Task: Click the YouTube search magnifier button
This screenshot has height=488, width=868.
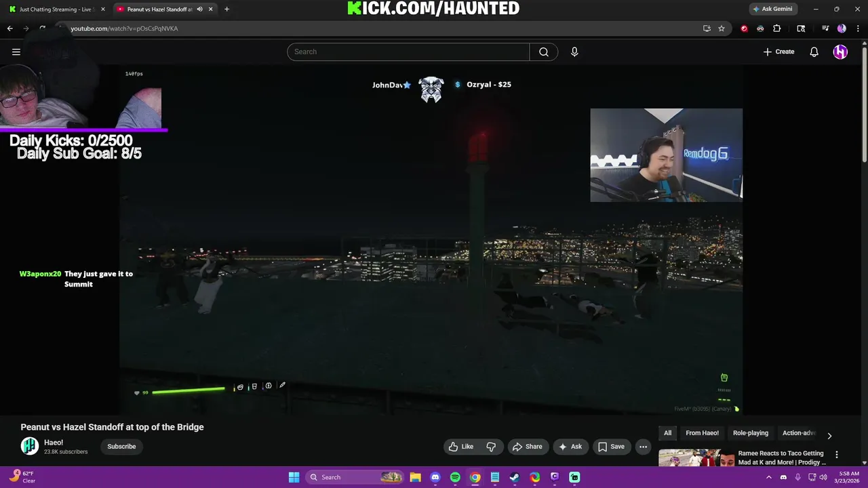Action: click(x=544, y=52)
